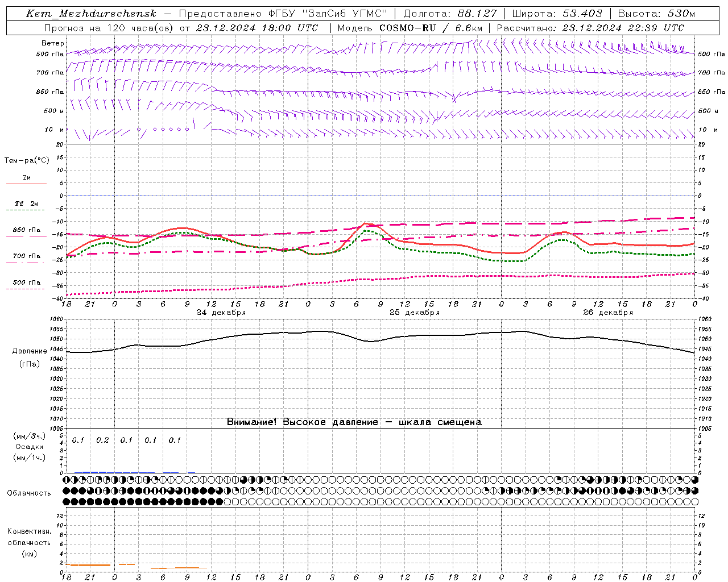
Task: Click the station title Kem_Mezhdurechensk
Action: coord(91,14)
